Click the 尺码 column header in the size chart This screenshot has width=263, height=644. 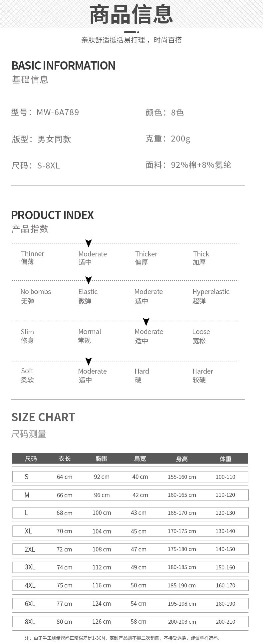[31, 459]
